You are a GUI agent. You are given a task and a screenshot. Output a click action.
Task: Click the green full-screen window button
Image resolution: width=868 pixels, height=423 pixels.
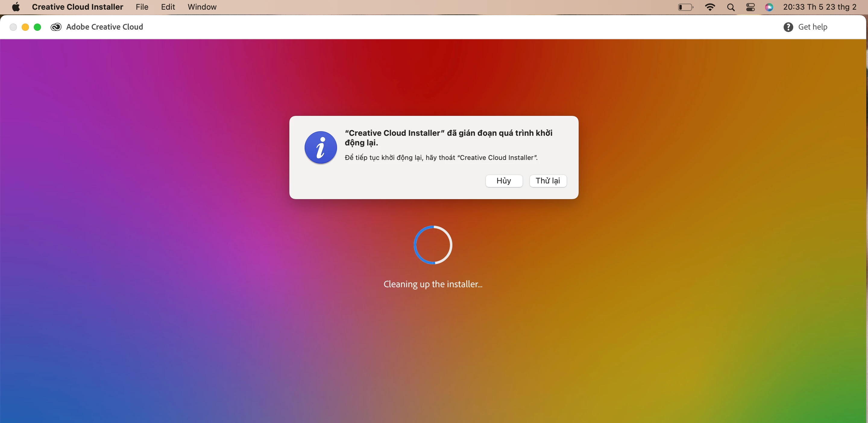pos(37,27)
